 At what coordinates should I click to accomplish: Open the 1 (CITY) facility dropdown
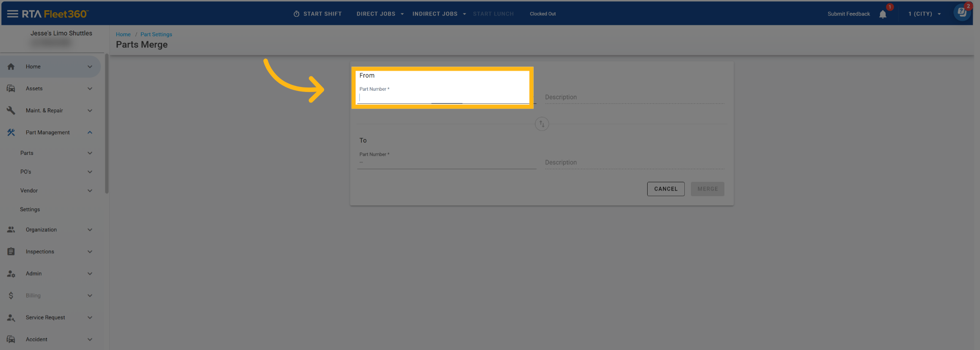[924, 14]
